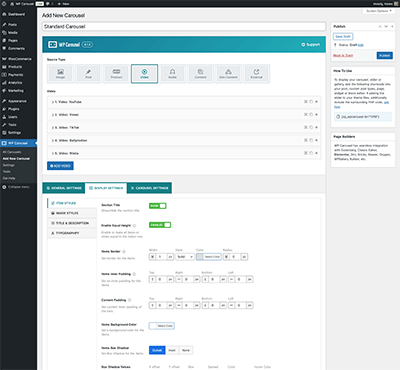The image size is (400, 370).
Task: Click the Items Inner Padding Top field
Action: (161, 279)
